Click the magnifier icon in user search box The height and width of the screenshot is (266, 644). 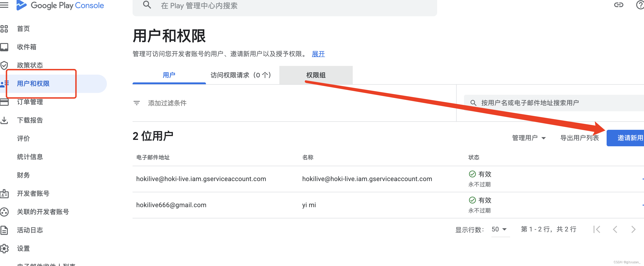pos(473,103)
